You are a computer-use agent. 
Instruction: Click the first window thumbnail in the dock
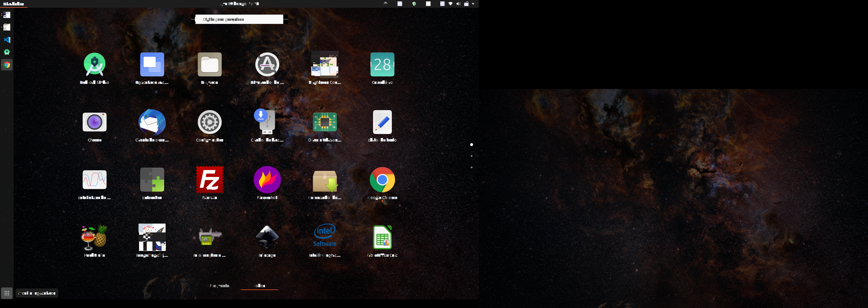(7, 15)
